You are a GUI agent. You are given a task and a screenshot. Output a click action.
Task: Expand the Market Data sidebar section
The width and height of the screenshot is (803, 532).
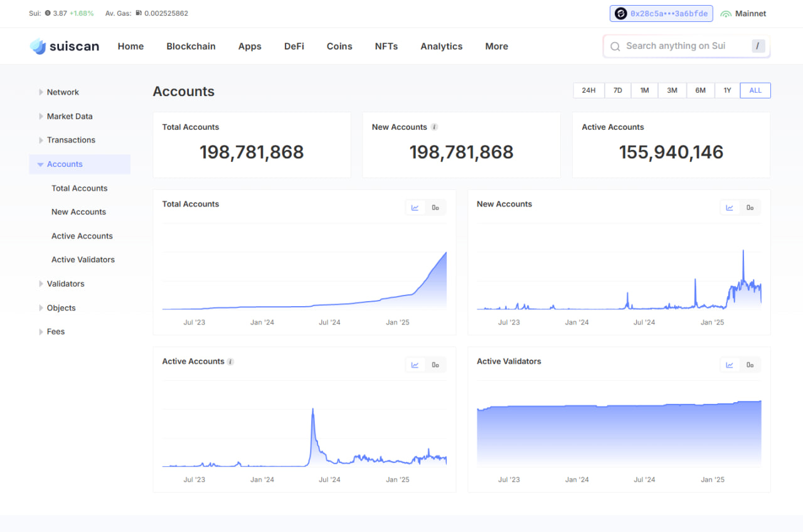(69, 117)
